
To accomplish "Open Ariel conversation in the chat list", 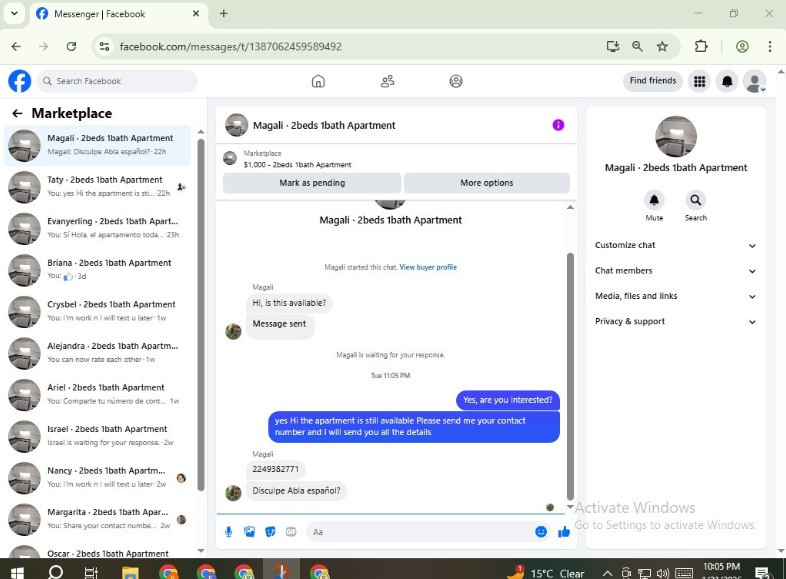I will (x=97, y=395).
